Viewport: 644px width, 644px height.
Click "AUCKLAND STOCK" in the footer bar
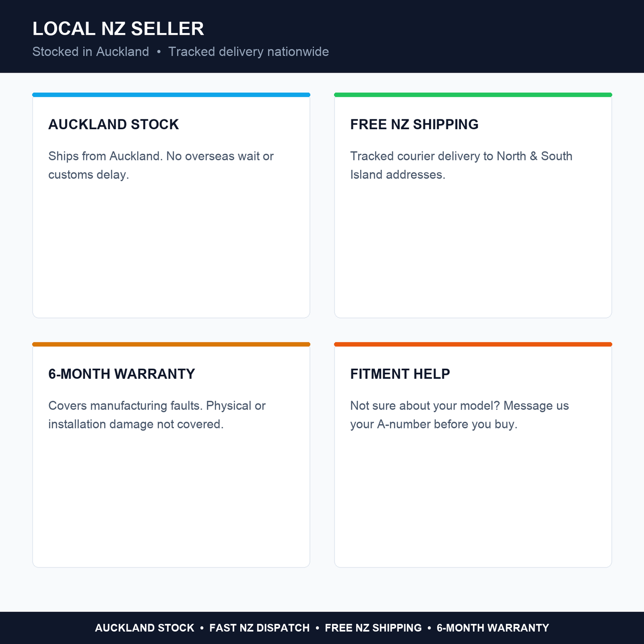click(145, 628)
